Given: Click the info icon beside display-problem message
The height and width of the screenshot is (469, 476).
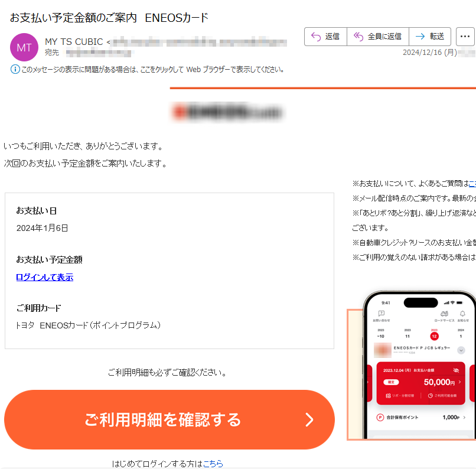Looking at the screenshot, I should (x=15, y=70).
